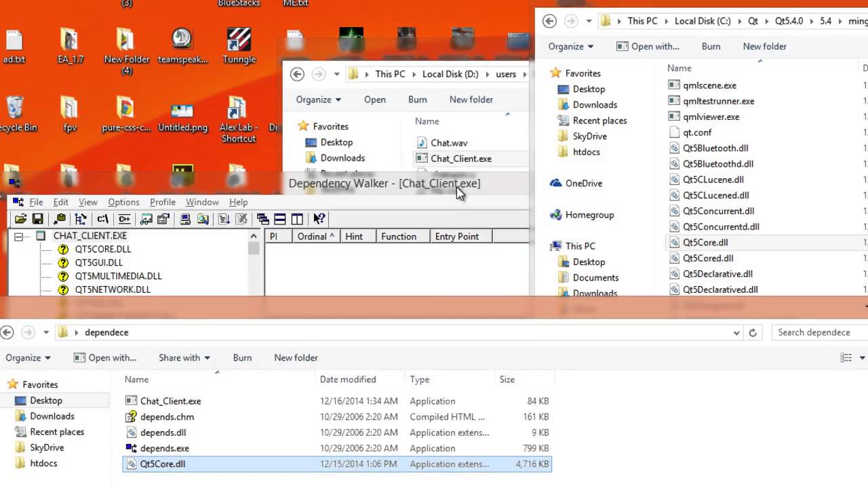Click Configure Module Search Order icon
The image size is (868, 488).
pyautogui.click(x=202, y=219)
